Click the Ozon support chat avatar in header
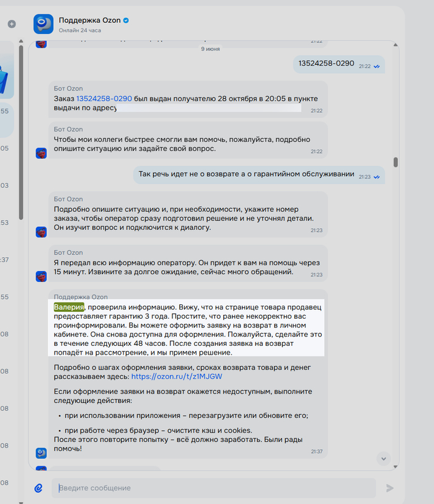The height and width of the screenshot is (504, 434). (x=43, y=24)
